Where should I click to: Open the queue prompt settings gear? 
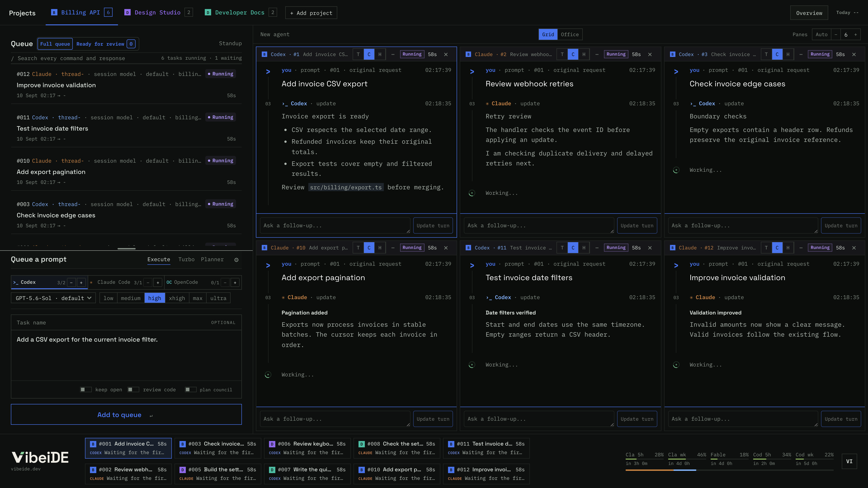(x=236, y=260)
